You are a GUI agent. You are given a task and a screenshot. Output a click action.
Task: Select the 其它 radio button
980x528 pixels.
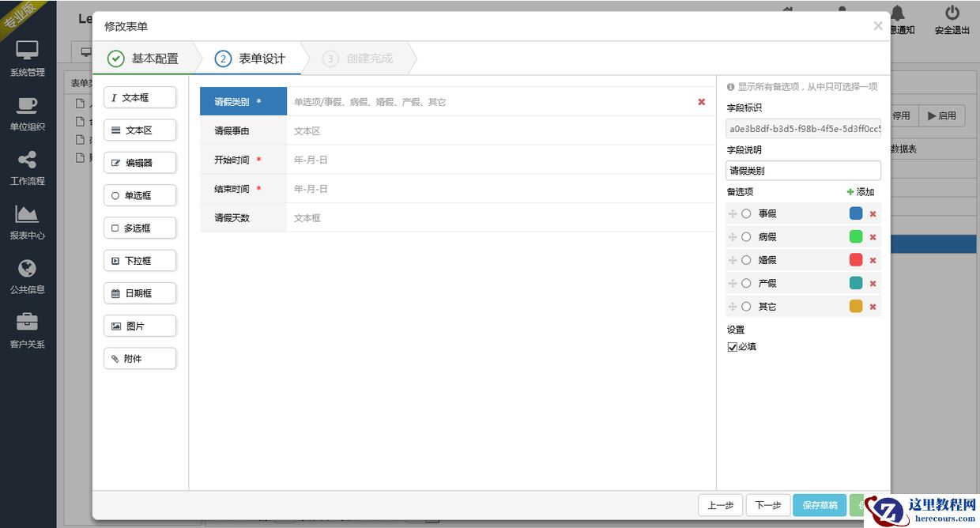[x=746, y=307]
